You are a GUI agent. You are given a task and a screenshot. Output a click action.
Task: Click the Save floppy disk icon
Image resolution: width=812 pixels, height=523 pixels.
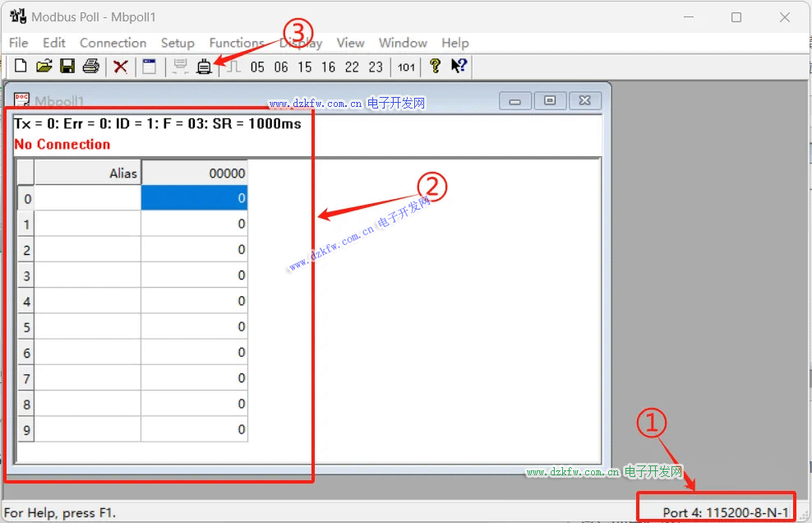(67, 67)
